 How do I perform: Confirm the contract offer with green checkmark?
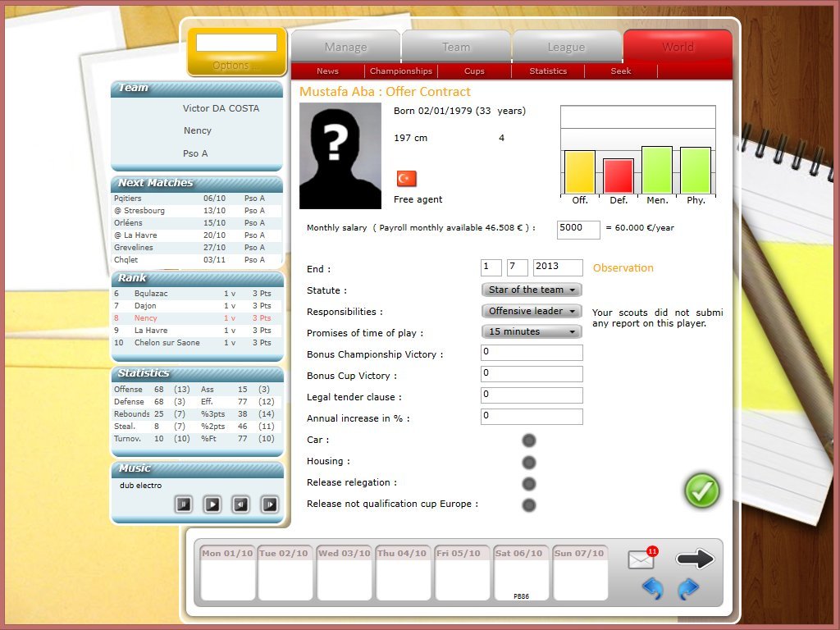(701, 491)
